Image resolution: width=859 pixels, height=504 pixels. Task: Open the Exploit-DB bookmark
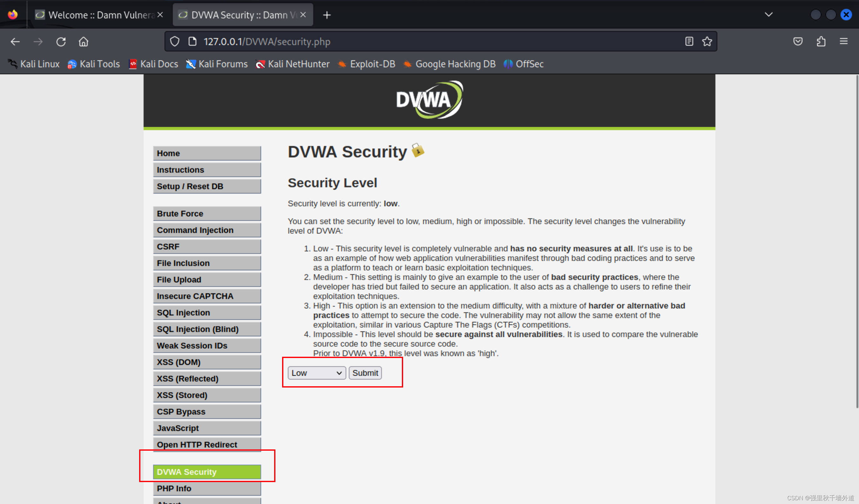click(x=366, y=64)
